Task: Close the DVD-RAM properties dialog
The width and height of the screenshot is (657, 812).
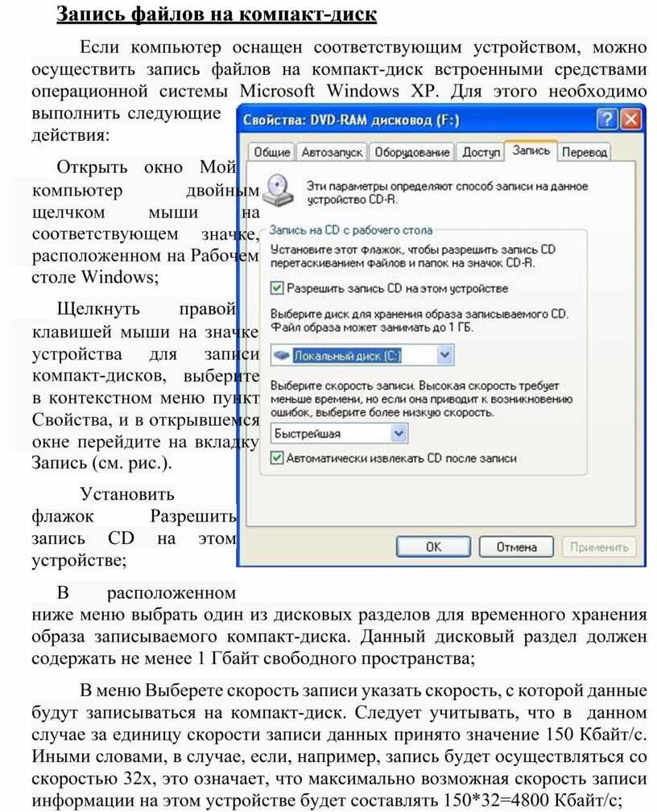Action: [x=631, y=121]
